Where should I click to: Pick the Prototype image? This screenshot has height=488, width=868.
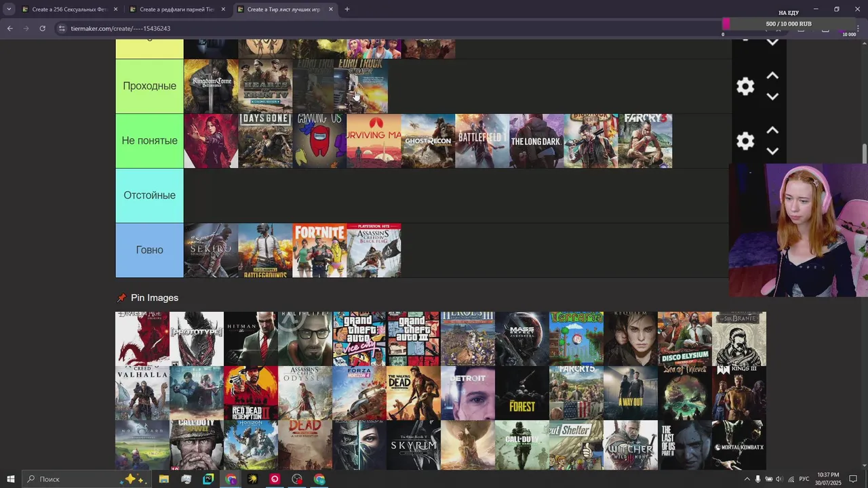pos(197,339)
